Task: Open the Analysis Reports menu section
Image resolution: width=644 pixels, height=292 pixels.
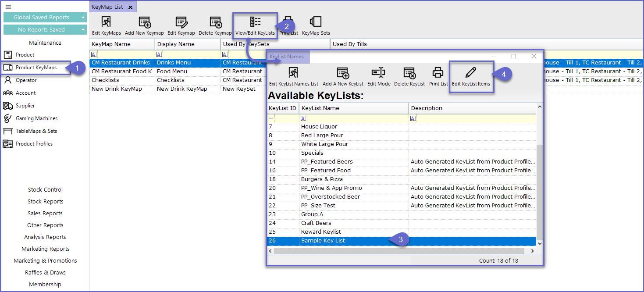Action: click(45, 237)
